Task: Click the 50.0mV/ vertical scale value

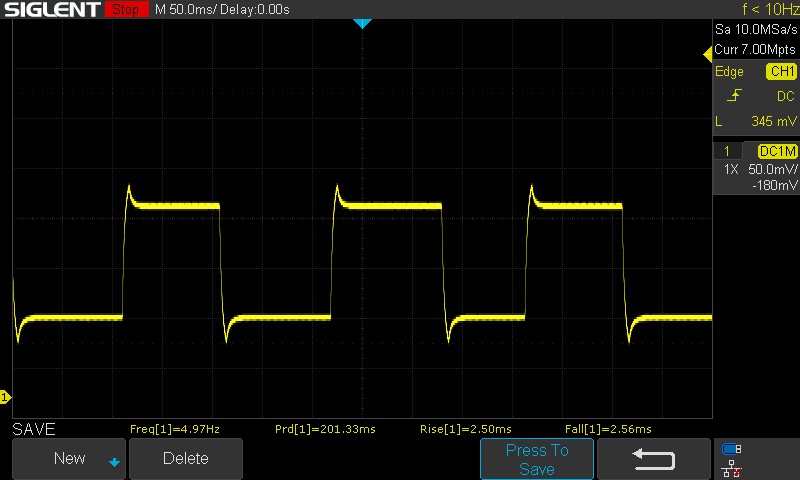Action: 772,169
